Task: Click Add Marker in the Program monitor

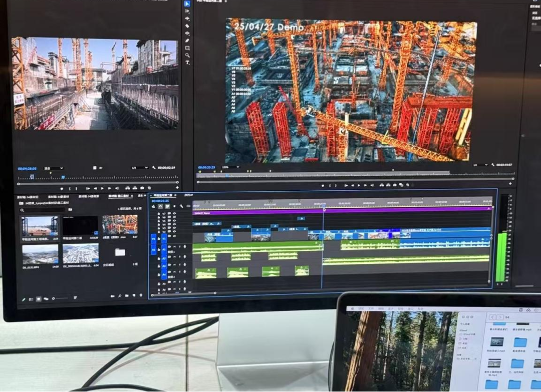Action: [323, 185]
